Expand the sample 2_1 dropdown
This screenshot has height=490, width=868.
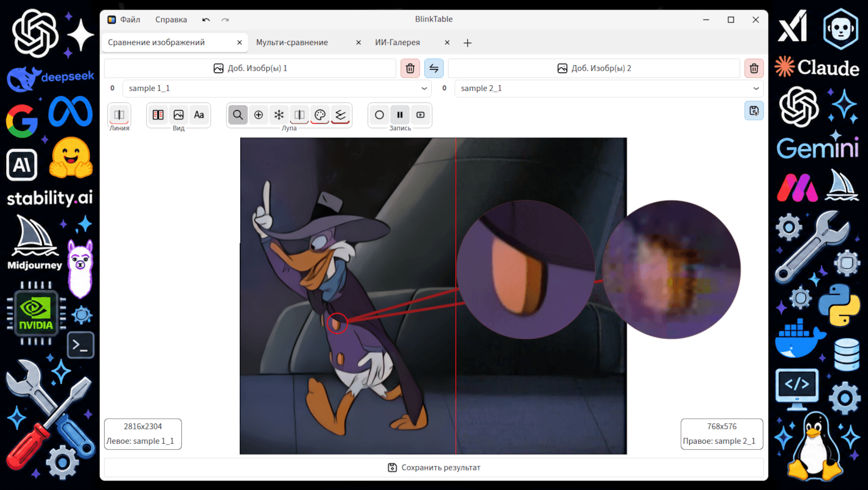pos(609,88)
